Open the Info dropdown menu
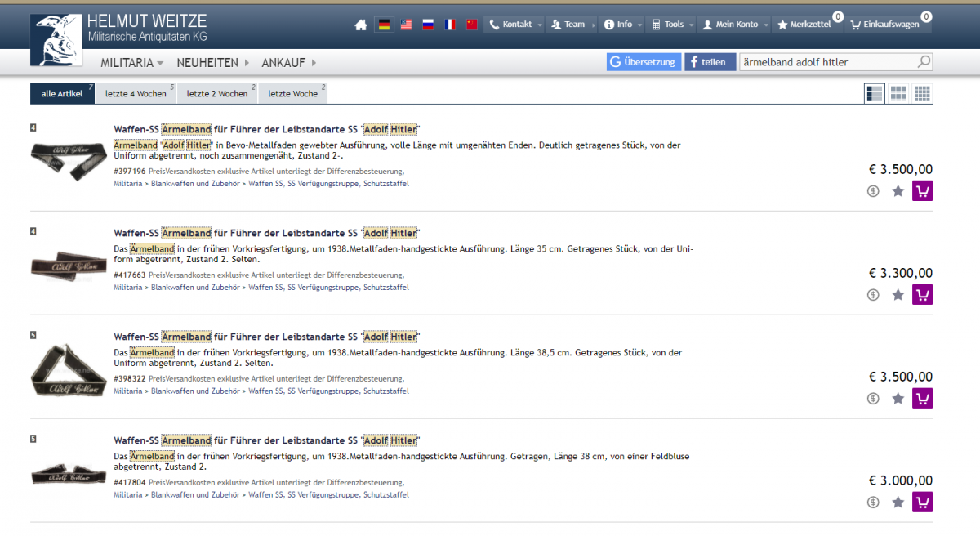Image resolution: width=980 pixels, height=536 pixels. tap(623, 25)
